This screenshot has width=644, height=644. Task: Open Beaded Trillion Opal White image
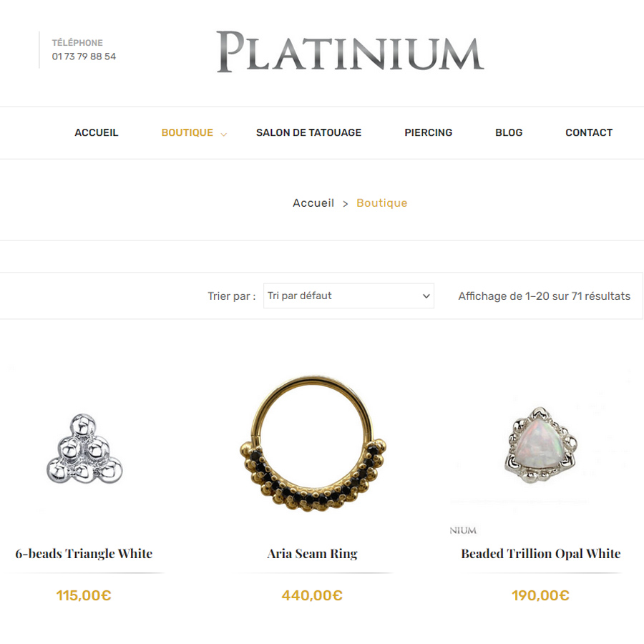pos(541,444)
